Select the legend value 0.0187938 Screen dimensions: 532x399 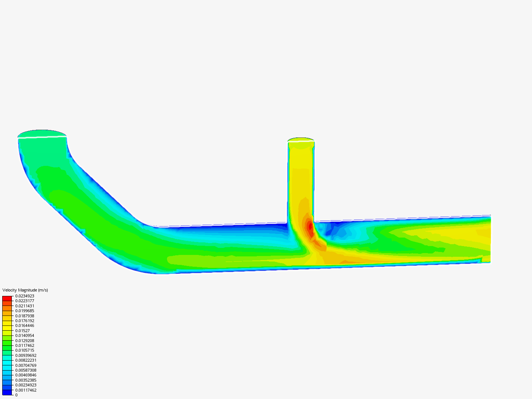pyautogui.click(x=25, y=316)
